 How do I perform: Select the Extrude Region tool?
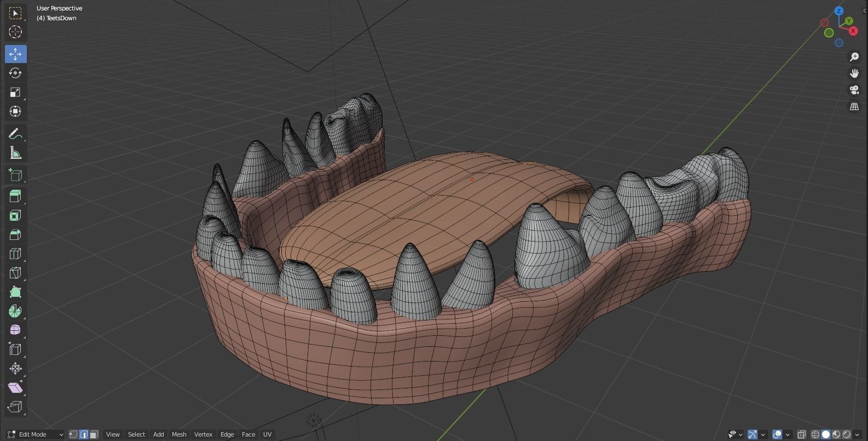pos(15,196)
